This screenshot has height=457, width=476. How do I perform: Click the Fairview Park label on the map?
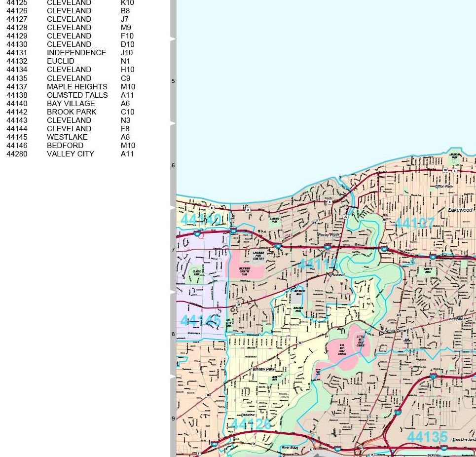[262, 369]
